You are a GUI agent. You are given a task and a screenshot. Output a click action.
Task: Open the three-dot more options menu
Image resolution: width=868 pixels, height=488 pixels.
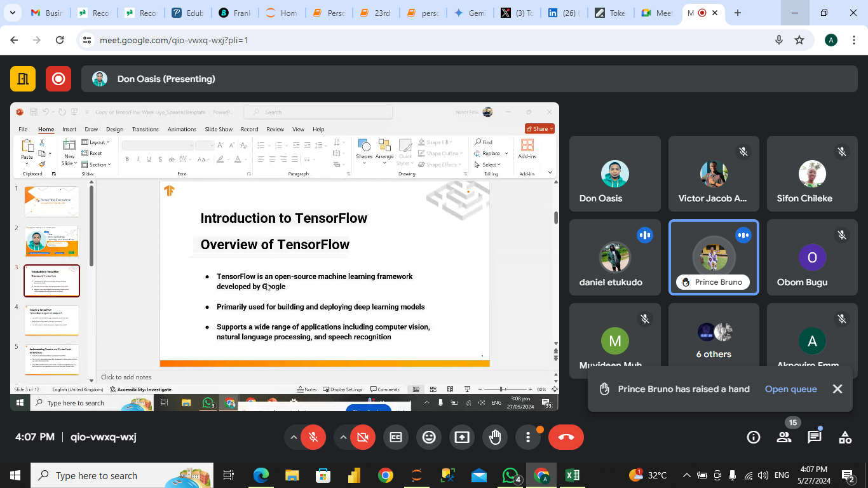tap(527, 437)
